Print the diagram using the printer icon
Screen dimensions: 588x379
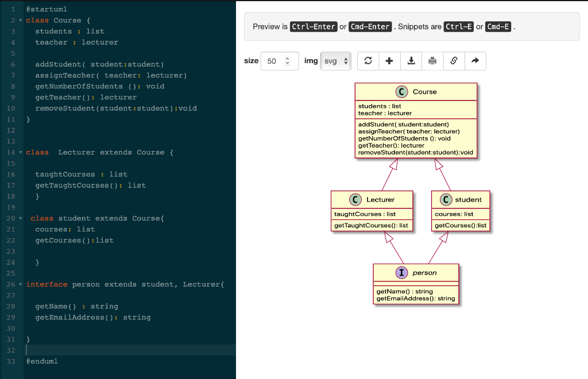pyautogui.click(x=432, y=61)
